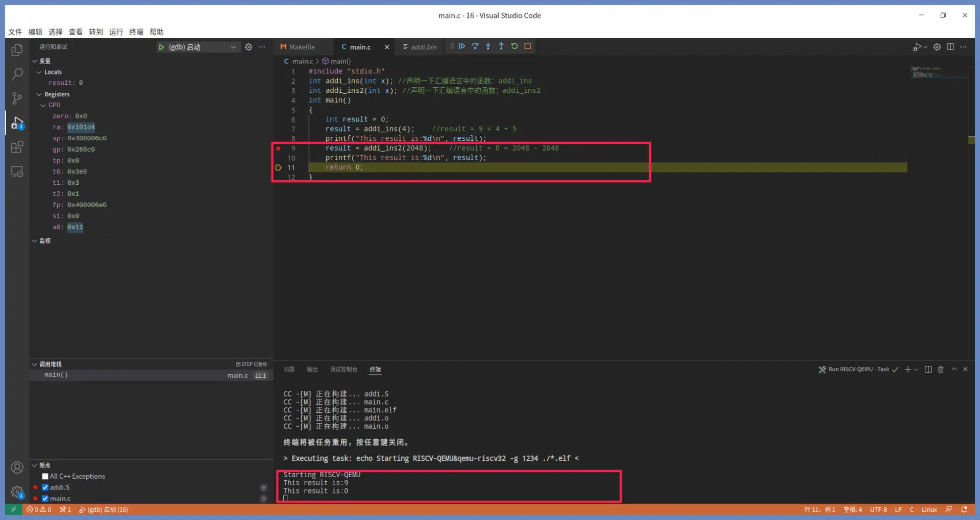
Task: Open the Run and Debug view
Action: coord(17,123)
